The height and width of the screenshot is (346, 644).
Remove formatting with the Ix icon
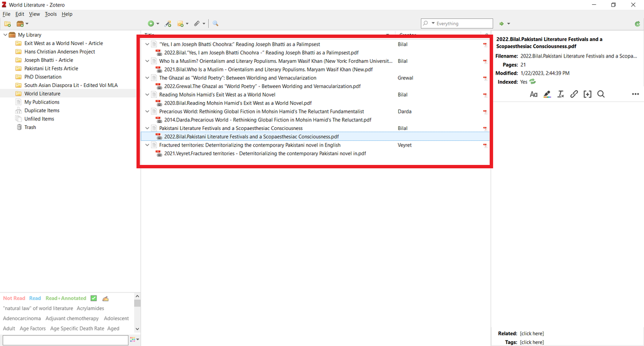(560, 94)
